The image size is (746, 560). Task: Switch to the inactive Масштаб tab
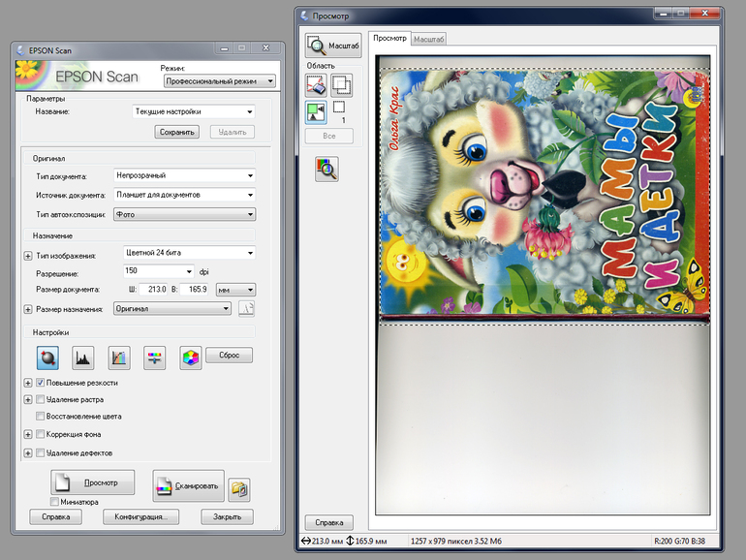tap(429, 39)
